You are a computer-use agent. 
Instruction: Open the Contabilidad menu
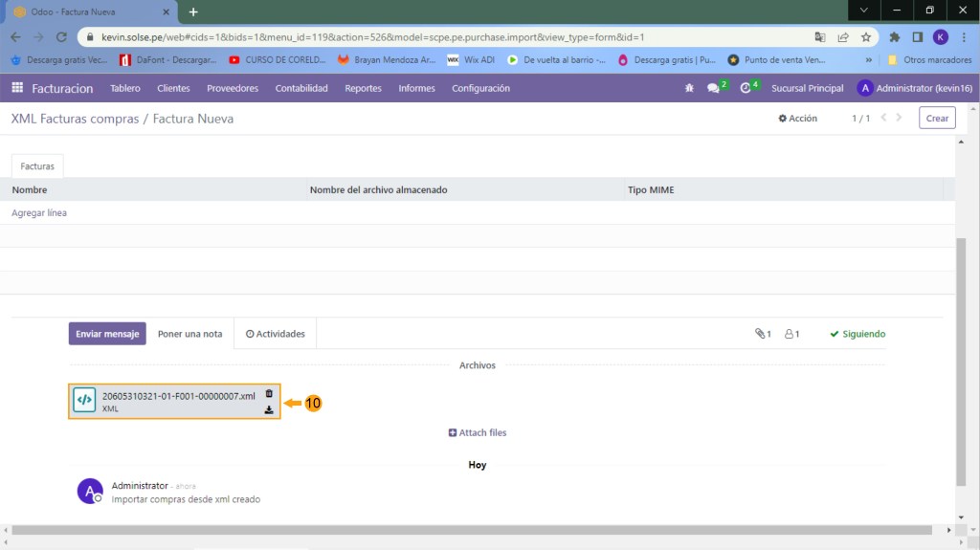[x=301, y=88]
